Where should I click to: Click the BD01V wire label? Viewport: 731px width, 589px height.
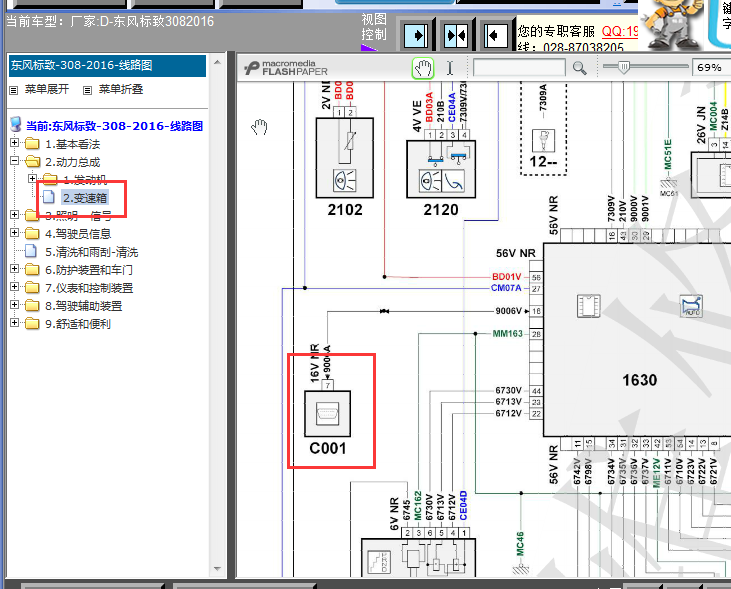coord(506,277)
